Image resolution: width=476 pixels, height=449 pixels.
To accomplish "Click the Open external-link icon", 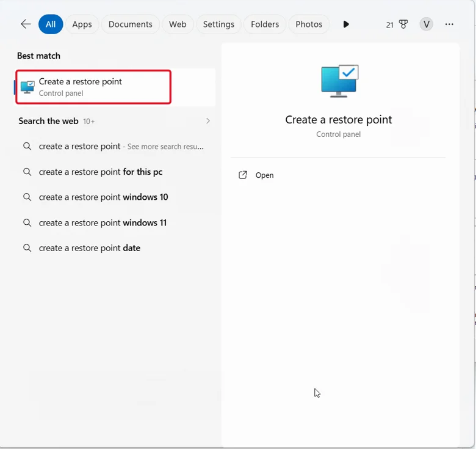I will click(243, 175).
